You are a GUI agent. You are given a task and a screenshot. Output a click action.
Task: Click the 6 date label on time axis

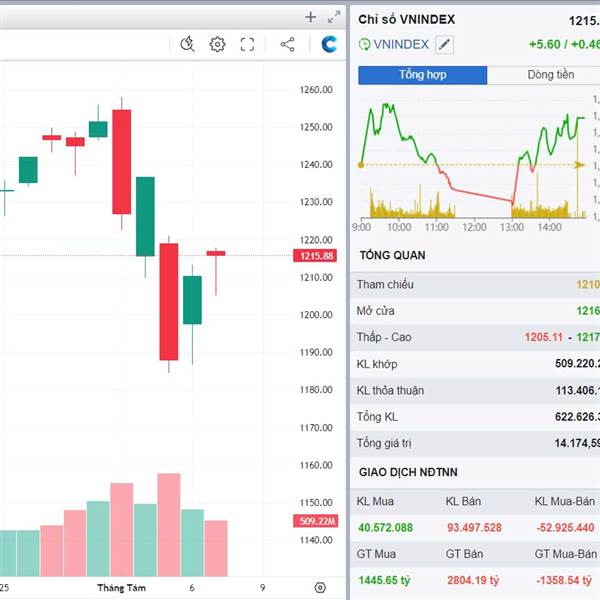pyautogui.click(x=192, y=588)
